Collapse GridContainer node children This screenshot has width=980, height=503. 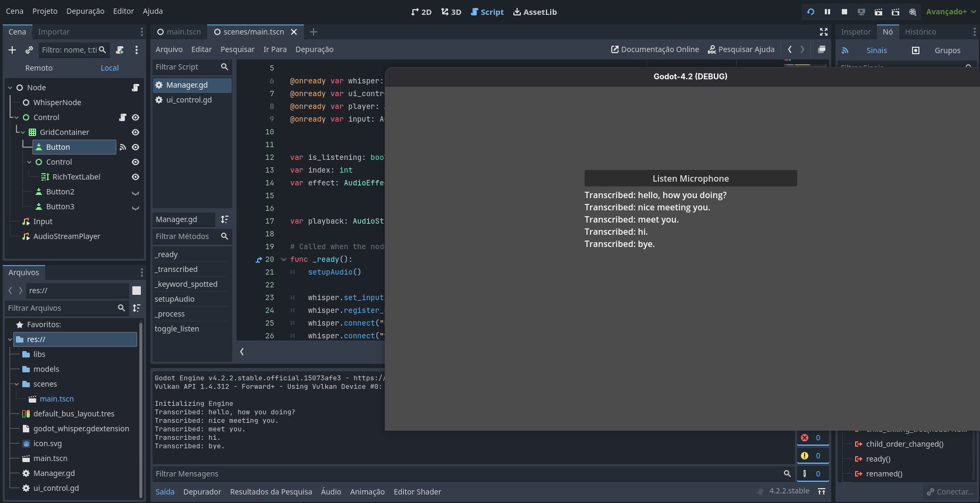[x=23, y=132]
